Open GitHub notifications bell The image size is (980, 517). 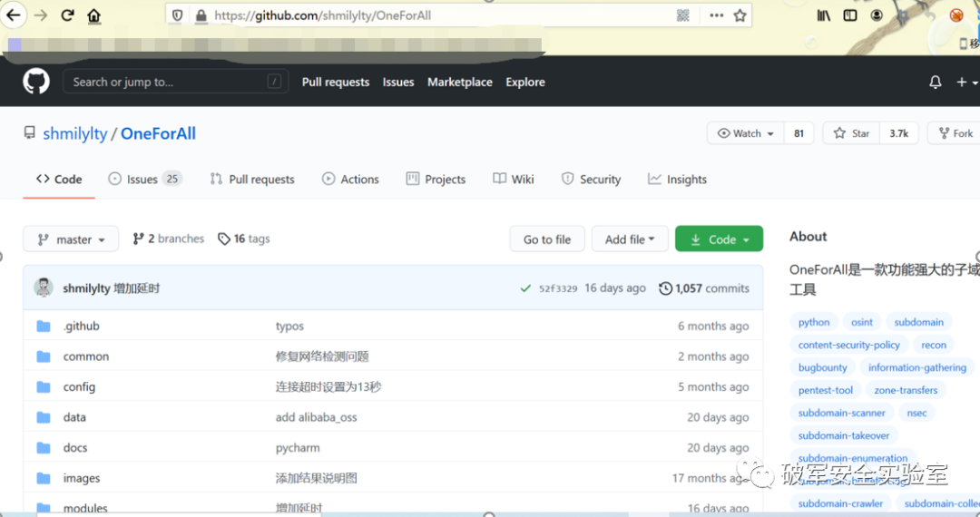(935, 82)
